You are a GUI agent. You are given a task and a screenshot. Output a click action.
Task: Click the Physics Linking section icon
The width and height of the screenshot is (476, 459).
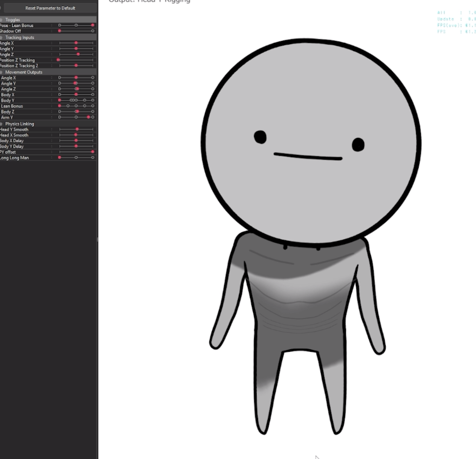(x=2, y=124)
